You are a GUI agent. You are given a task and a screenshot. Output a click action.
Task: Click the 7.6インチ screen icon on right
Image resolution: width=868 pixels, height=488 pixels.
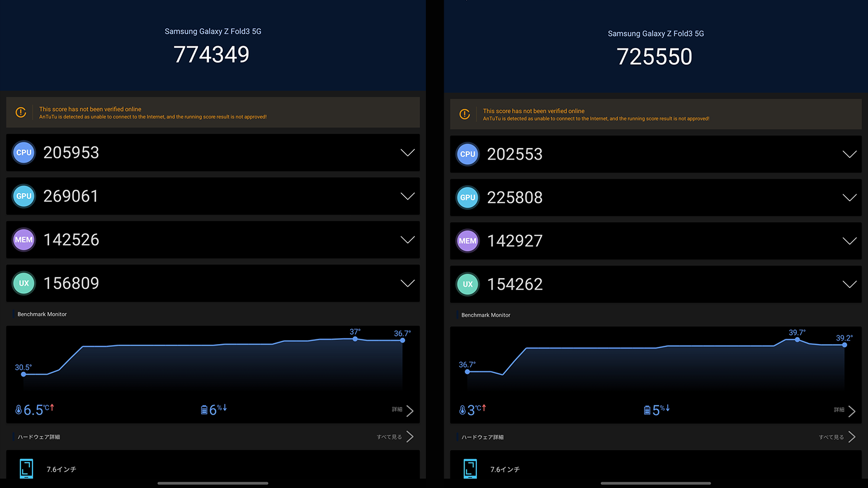click(470, 469)
